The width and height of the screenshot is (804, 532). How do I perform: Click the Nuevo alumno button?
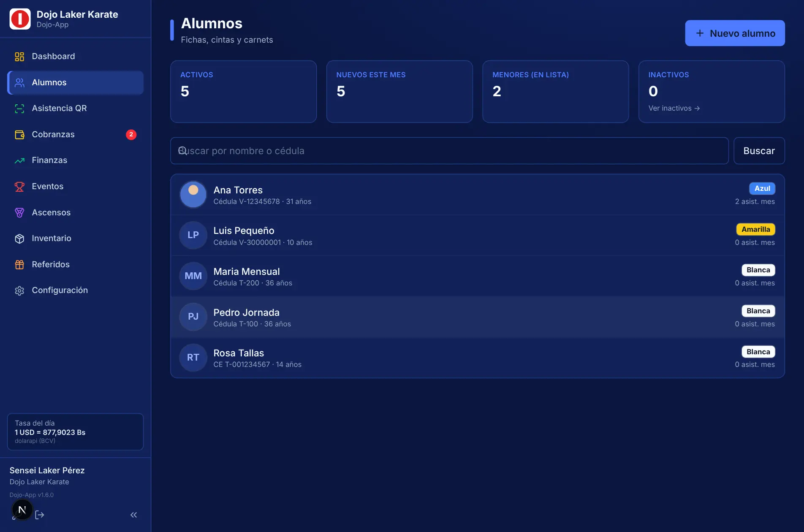(735, 33)
